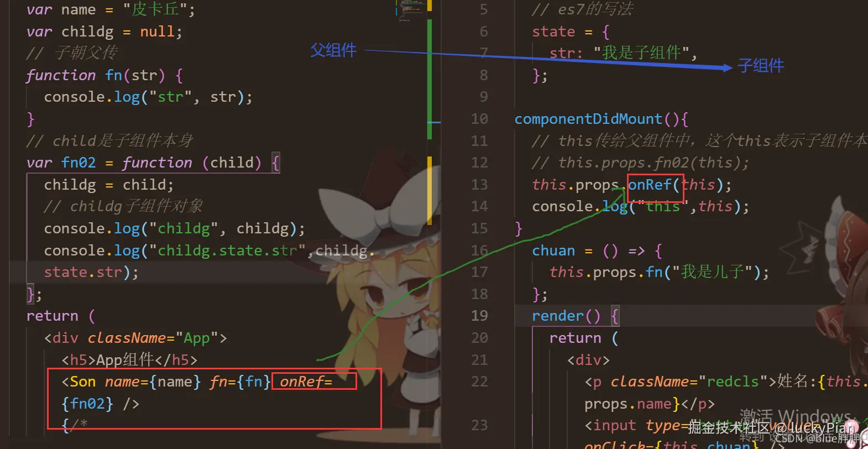Click the onRef= attribute on Son tag

click(306, 382)
